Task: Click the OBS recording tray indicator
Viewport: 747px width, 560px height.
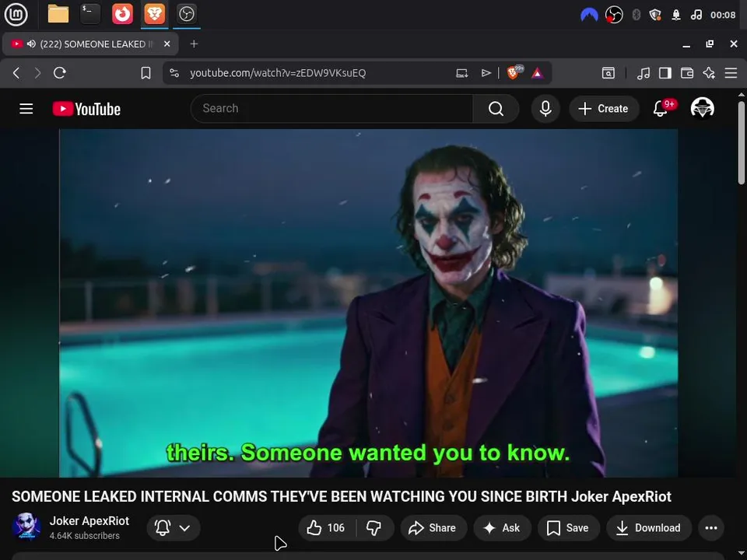Action: coord(614,16)
